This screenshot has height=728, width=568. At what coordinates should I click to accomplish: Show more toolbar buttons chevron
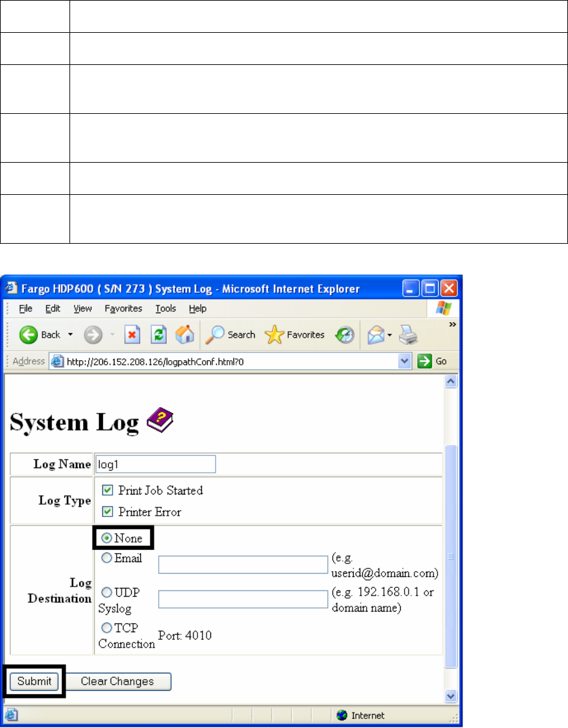452,325
